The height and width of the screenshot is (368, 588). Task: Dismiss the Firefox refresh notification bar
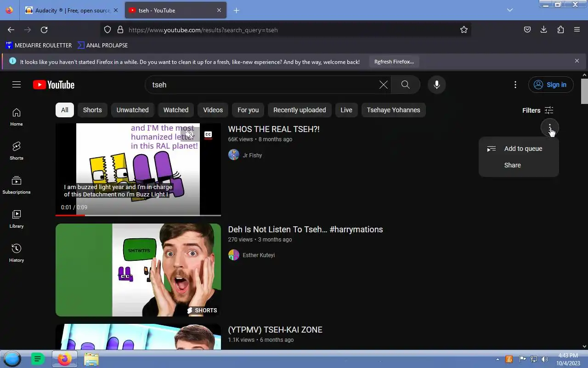[577, 61]
